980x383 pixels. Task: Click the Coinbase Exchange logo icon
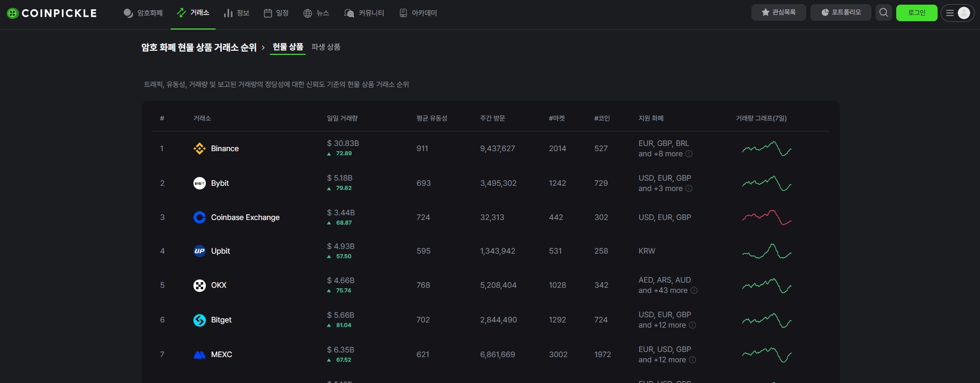pyautogui.click(x=200, y=217)
